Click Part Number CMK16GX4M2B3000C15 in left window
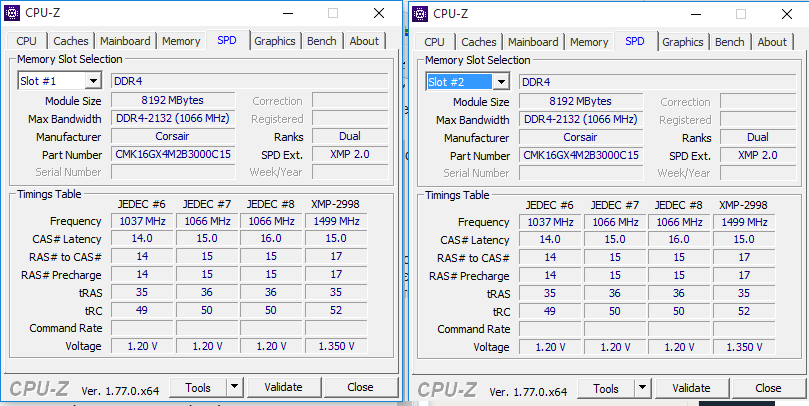 tap(173, 154)
